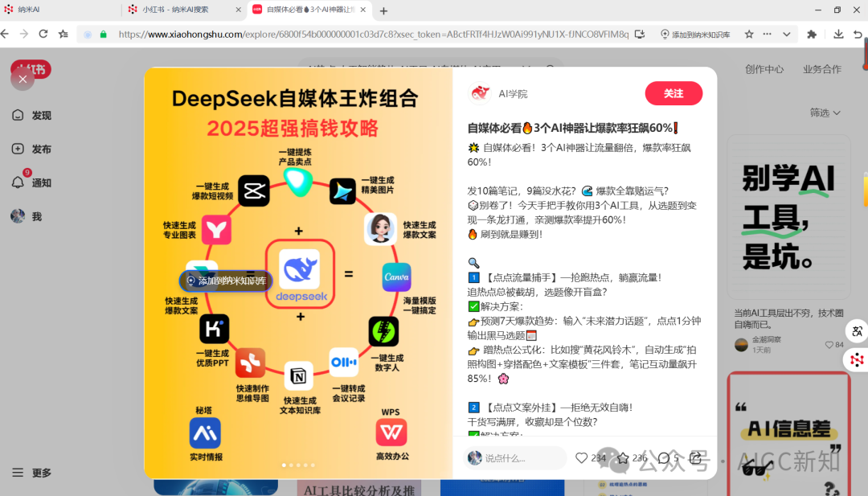The width and height of the screenshot is (868, 496).
Task: Open the 发现 discover section
Action: (31, 115)
